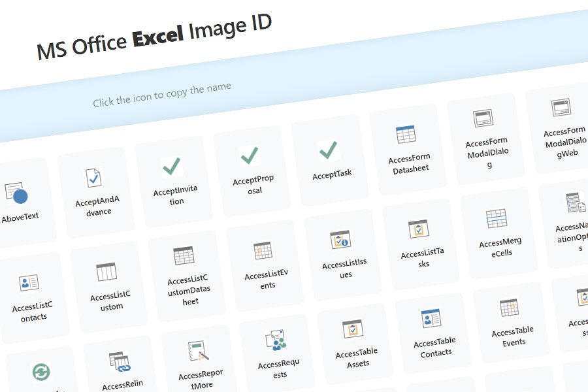
Task: Select the AccessTableAssets clipboard icon
Action: 353,329
